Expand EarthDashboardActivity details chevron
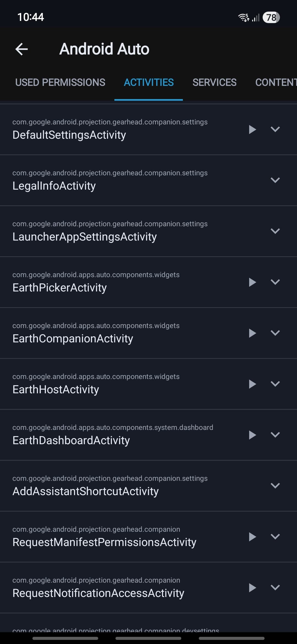This screenshot has height=644, width=297. pyautogui.click(x=275, y=435)
